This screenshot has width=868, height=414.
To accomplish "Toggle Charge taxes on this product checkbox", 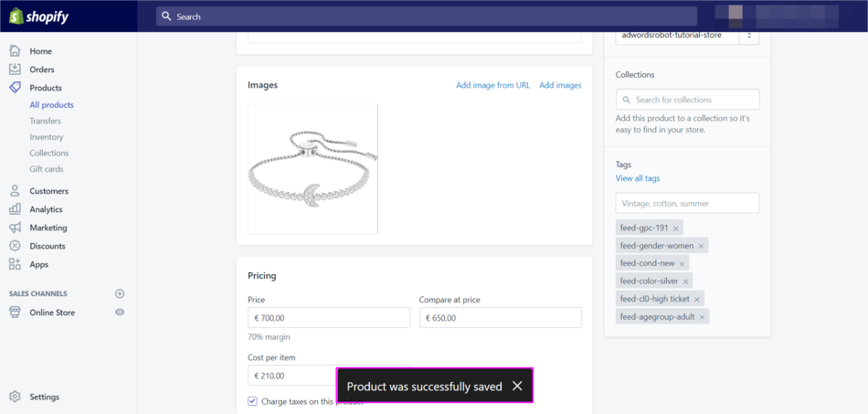I will pos(253,401).
